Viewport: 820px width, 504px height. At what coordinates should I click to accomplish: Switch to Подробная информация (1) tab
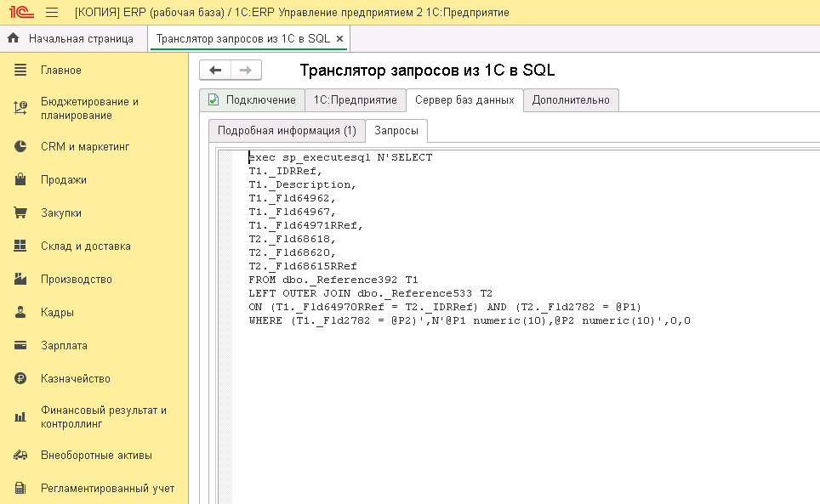[x=287, y=131]
